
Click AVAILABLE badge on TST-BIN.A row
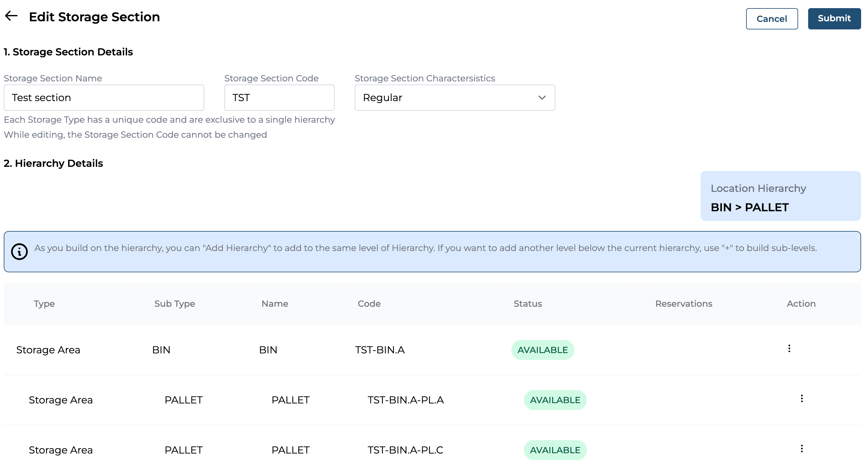click(542, 350)
